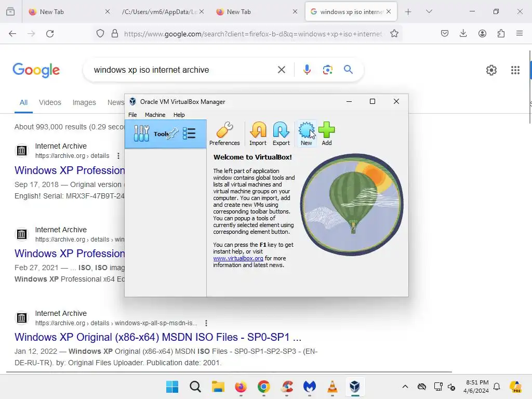532x399 pixels.
Task: Click the Google search magnifier button
Action: pyautogui.click(x=348, y=70)
